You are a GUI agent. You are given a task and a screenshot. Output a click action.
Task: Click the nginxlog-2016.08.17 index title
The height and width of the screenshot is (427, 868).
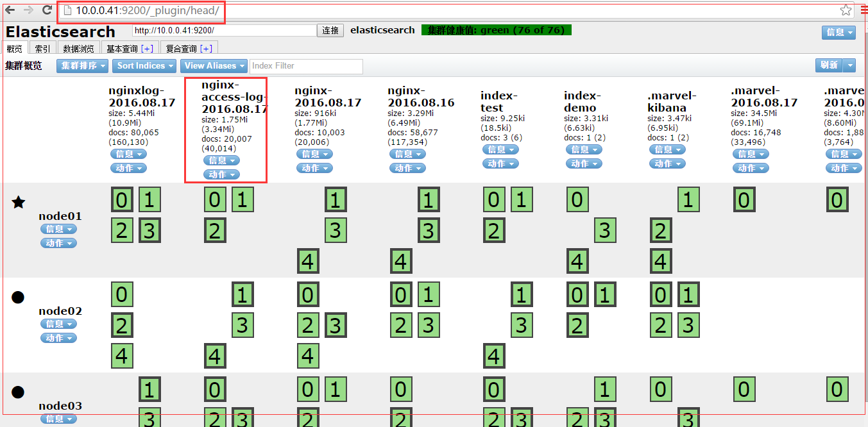(x=142, y=97)
